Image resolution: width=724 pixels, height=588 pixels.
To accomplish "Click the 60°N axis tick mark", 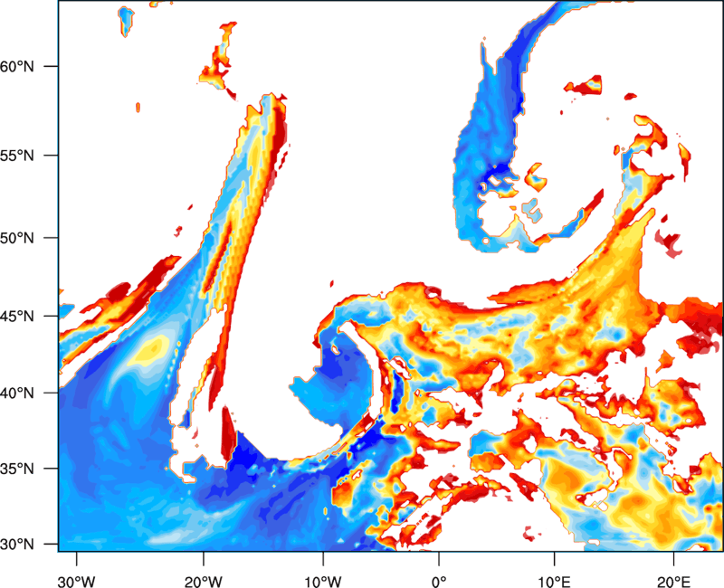I will tap(51, 66).
